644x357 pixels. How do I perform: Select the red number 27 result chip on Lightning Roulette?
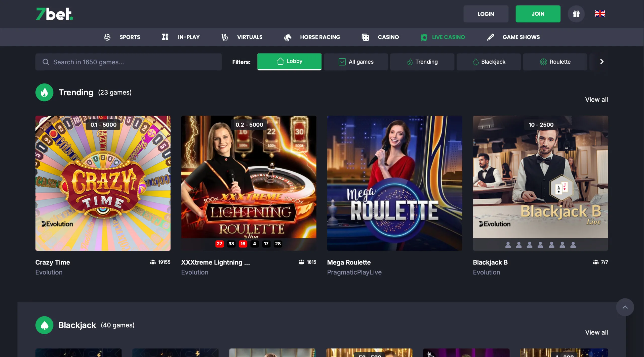point(219,244)
